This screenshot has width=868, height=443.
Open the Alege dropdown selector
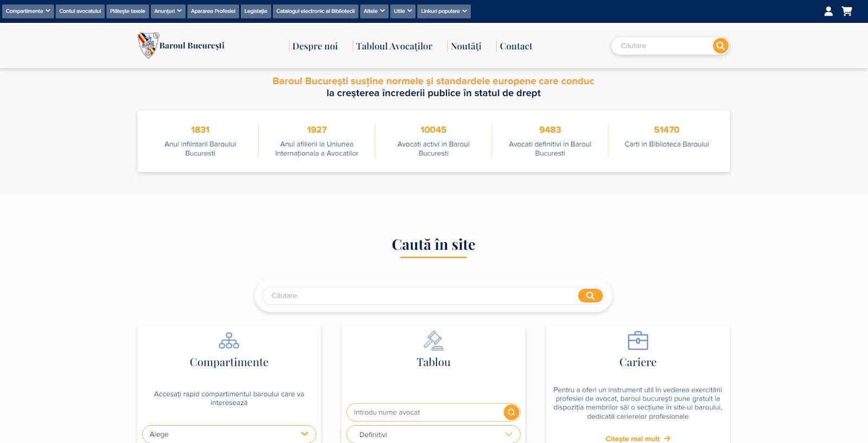(x=229, y=434)
